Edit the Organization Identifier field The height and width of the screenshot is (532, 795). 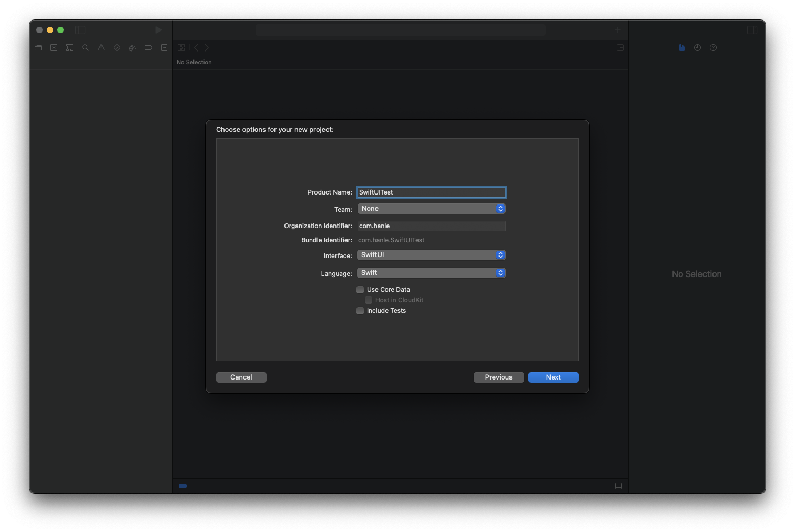pyautogui.click(x=431, y=226)
